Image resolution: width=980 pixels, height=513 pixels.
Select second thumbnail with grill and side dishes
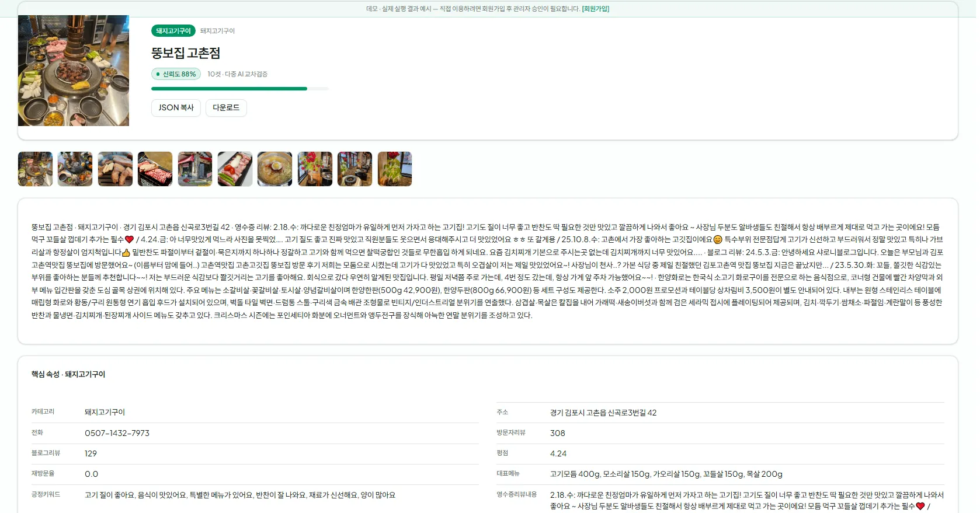(x=75, y=169)
